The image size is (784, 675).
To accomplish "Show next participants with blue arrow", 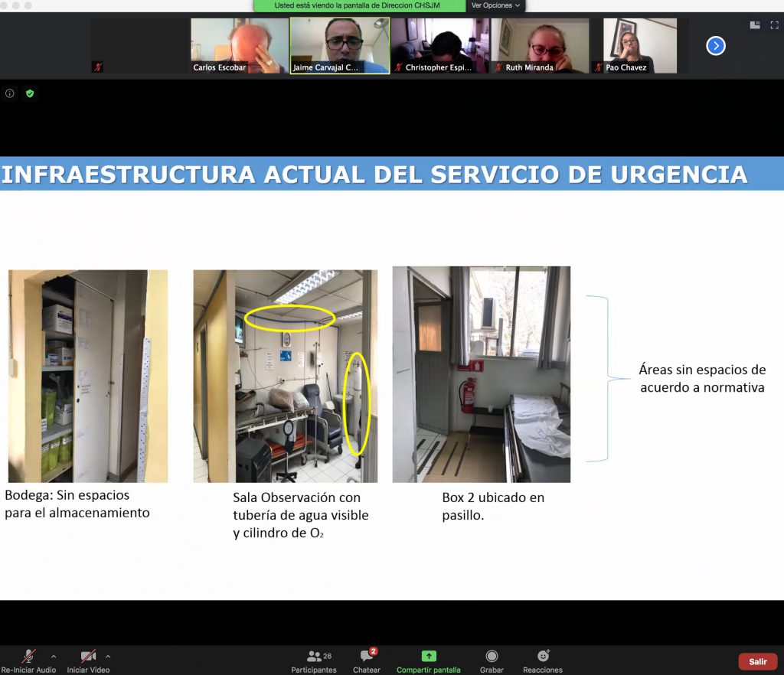I will tap(715, 46).
